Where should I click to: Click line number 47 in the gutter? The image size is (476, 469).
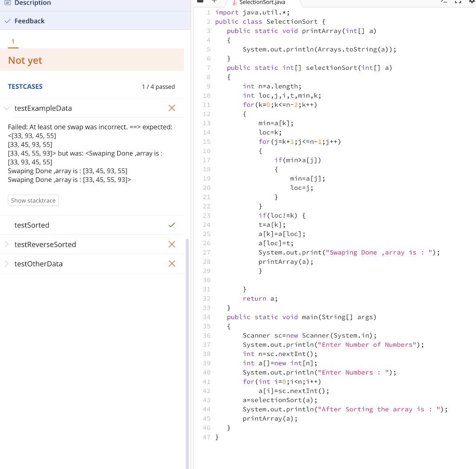206,437
